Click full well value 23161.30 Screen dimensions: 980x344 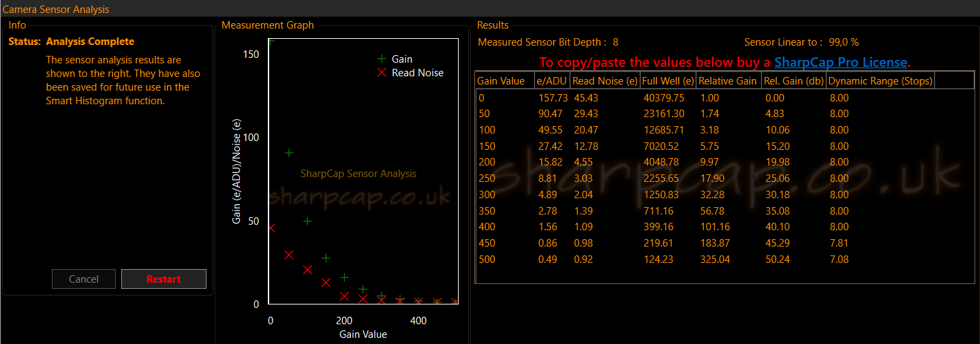coord(664,114)
